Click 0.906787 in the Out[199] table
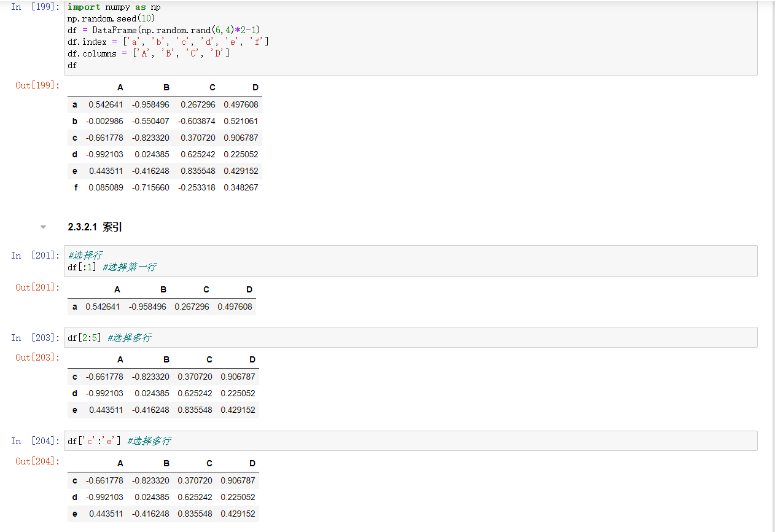The image size is (775, 532). 241,138
